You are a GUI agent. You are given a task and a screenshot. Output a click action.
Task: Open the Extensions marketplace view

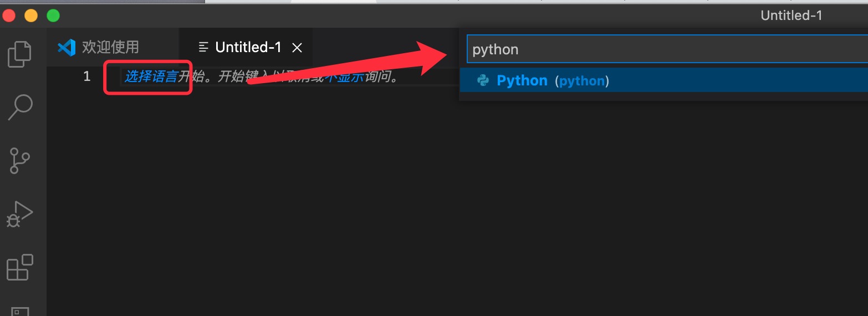pyautogui.click(x=20, y=267)
